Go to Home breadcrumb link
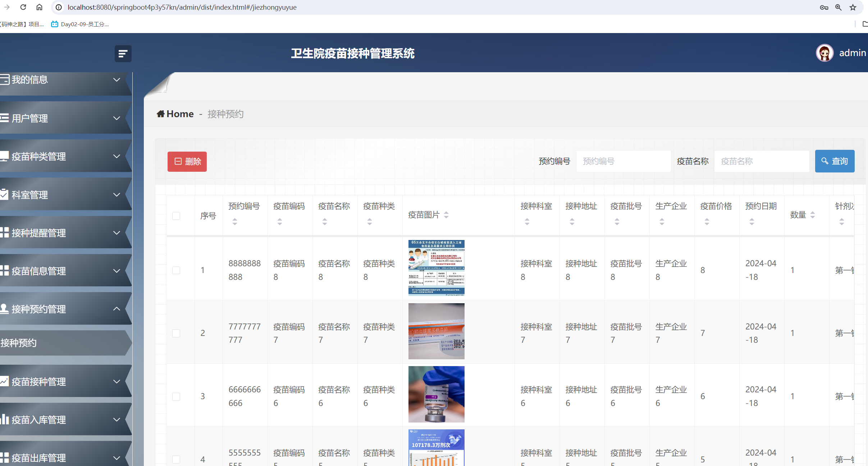The width and height of the screenshot is (868, 466). point(175,114)
